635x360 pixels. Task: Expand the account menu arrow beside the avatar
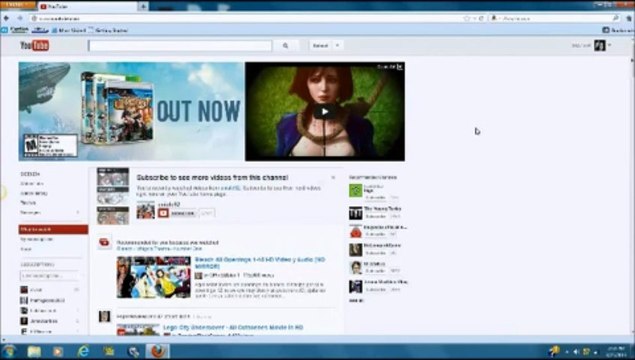pyautogui.click(x=609, y=45)
